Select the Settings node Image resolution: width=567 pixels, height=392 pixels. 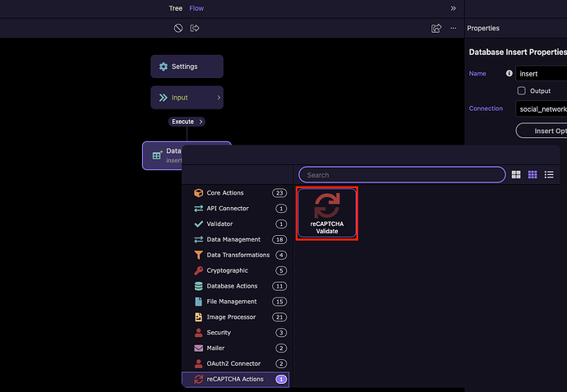point(187,67)
